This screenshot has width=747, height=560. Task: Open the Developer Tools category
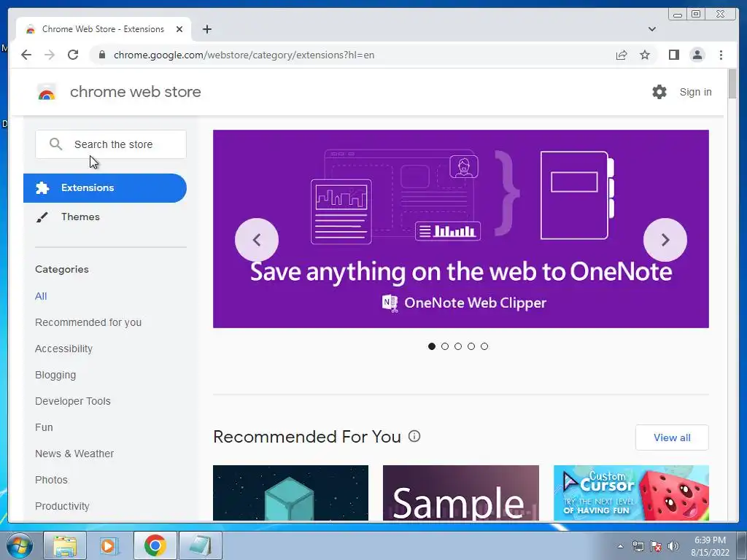(72, 401)
